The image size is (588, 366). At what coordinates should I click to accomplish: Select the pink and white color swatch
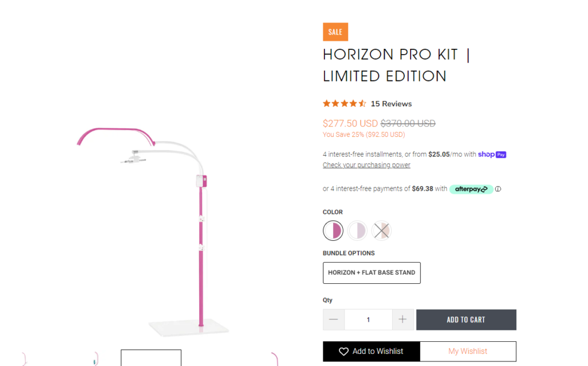pos(333,230)
